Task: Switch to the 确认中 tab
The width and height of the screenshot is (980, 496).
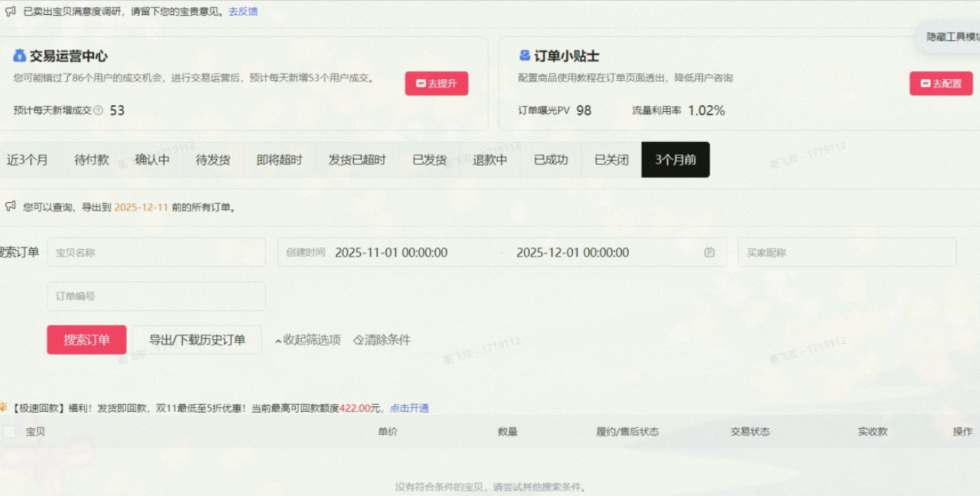Action: (x=152, y=160)
